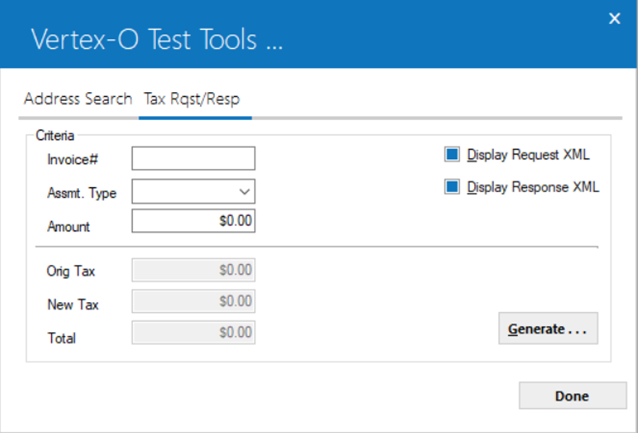Select the Tax Rqst/Resp tab
This screenshot has height=433, width=638.
point(192,99)
